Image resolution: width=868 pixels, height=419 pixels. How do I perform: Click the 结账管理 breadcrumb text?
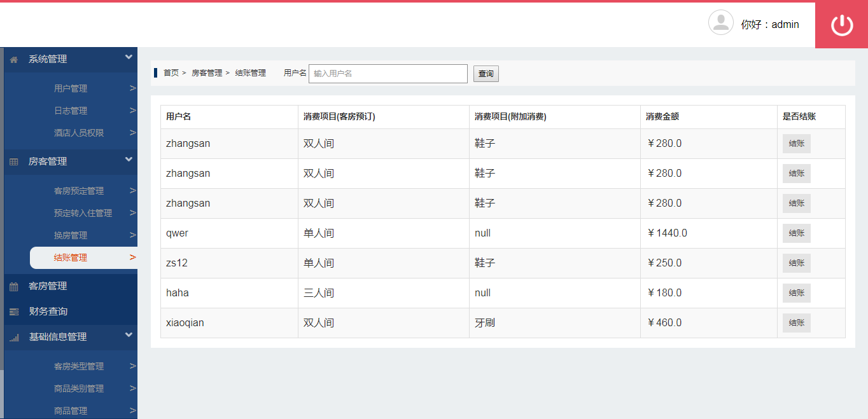[x=250, y=73]
